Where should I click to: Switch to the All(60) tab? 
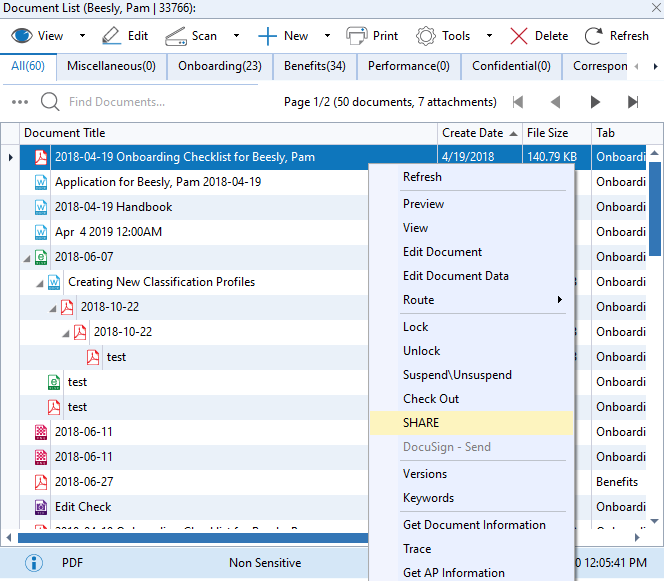pyautogui.click(x=28, y=66)
